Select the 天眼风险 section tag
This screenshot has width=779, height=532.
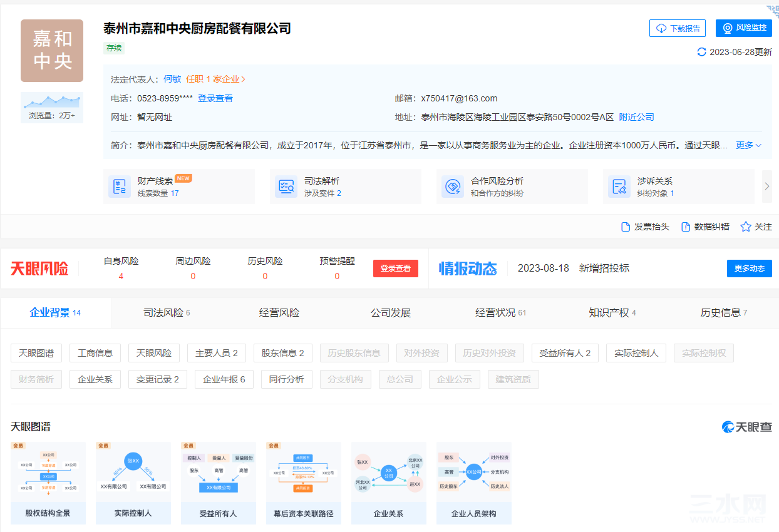coord(154,353)
